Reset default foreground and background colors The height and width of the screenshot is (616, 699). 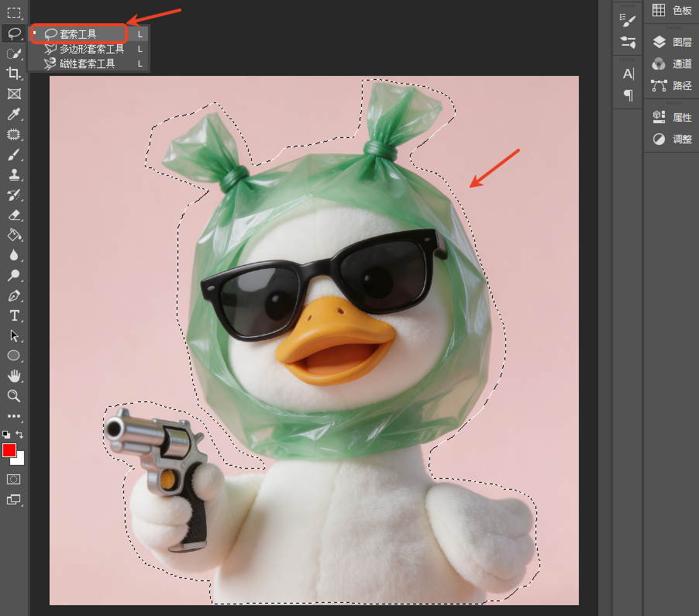[6, 434]
